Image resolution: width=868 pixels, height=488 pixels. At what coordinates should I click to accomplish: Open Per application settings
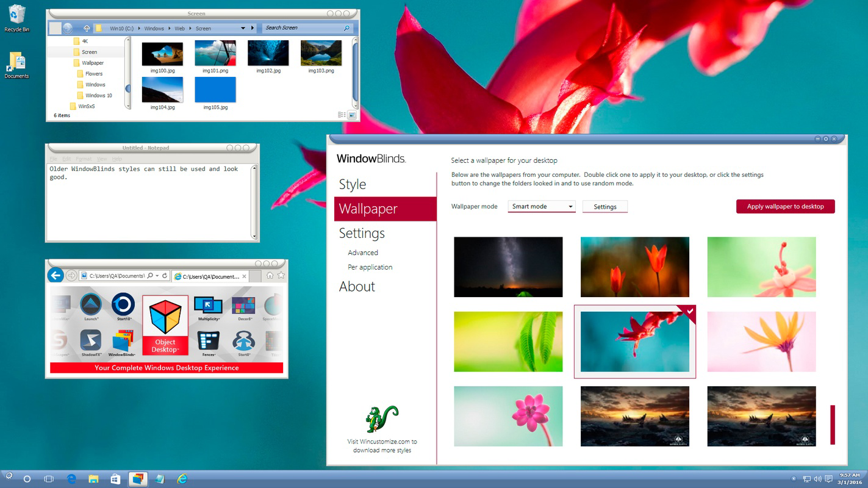370,267
